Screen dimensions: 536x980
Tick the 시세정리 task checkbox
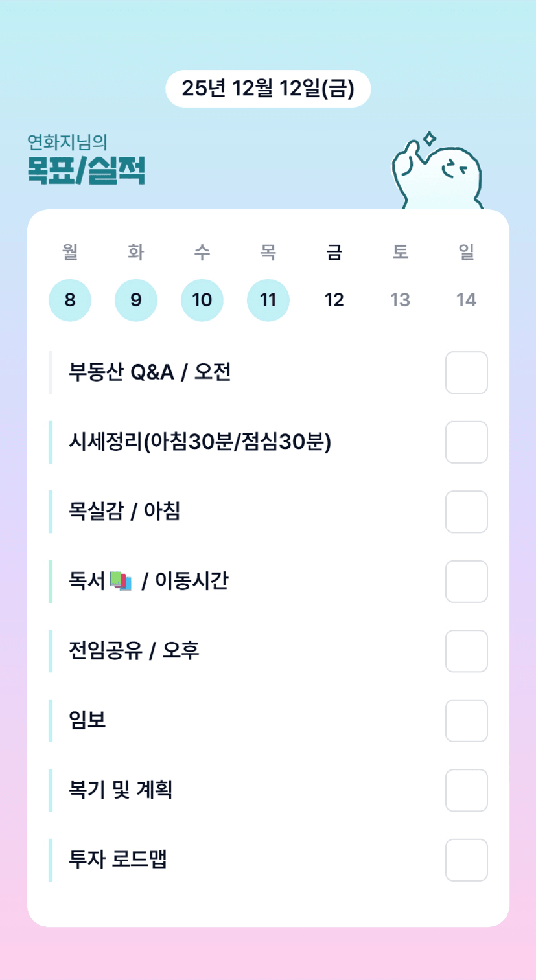pyautogui.click(x=466, y=442)
